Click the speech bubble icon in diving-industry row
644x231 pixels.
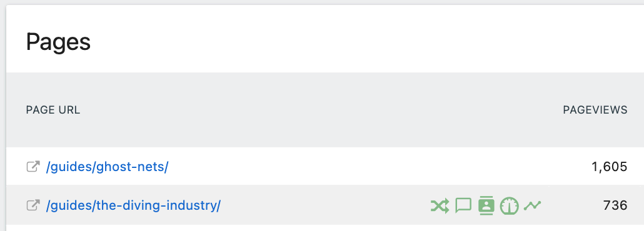pos(463,205)
